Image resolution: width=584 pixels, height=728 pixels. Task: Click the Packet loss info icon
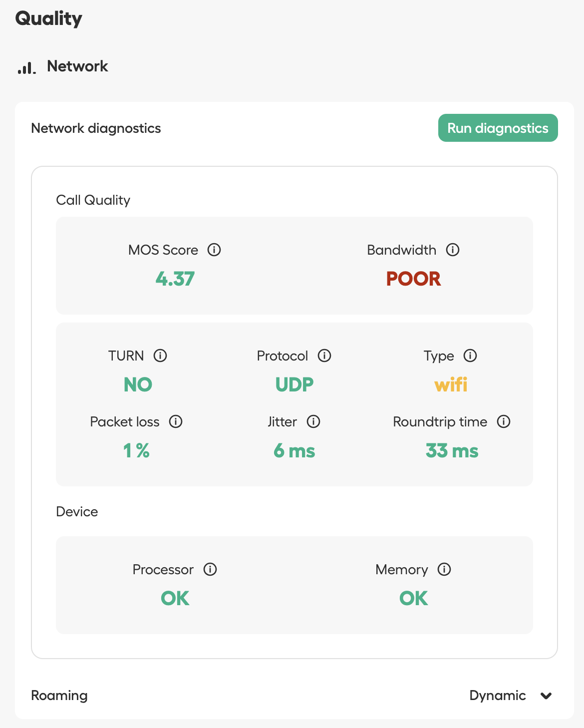176,421
